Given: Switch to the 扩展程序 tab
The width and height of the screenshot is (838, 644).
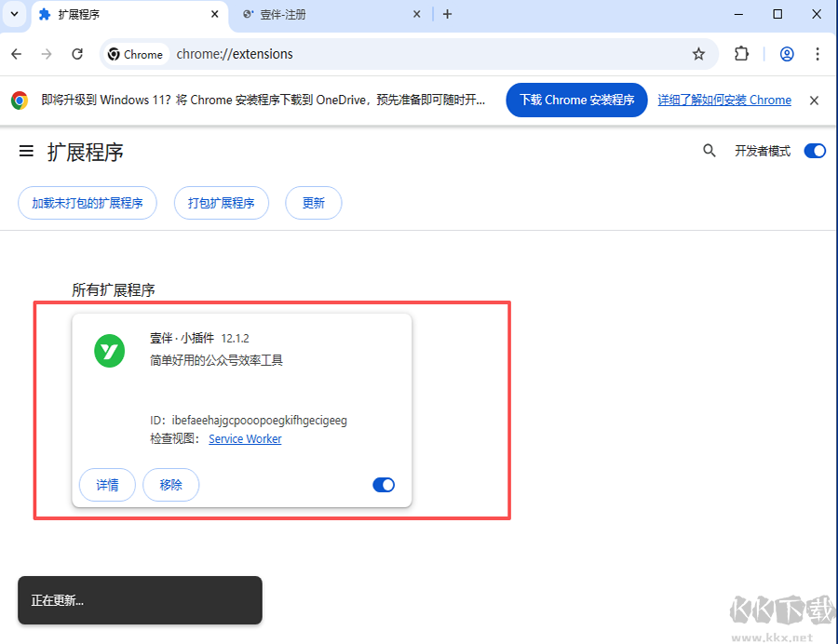Looking at the screenshot, I should [129, 14].
